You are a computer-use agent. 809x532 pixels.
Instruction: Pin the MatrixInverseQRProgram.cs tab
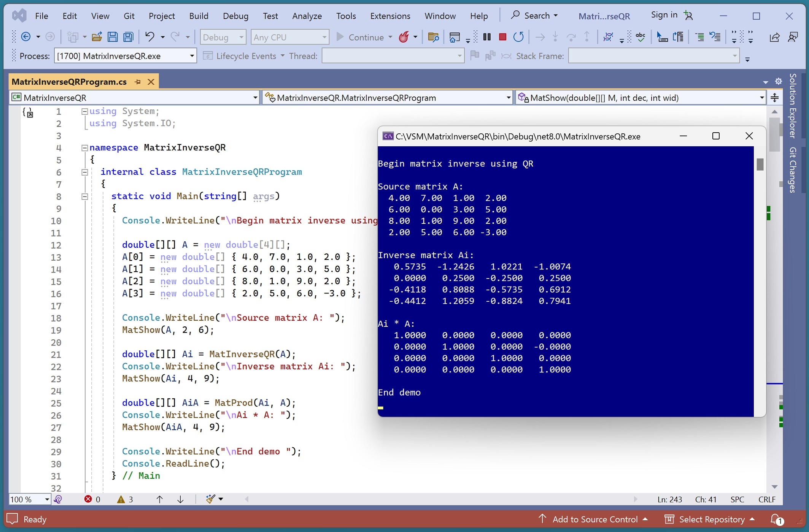click(x=138, y=82)
